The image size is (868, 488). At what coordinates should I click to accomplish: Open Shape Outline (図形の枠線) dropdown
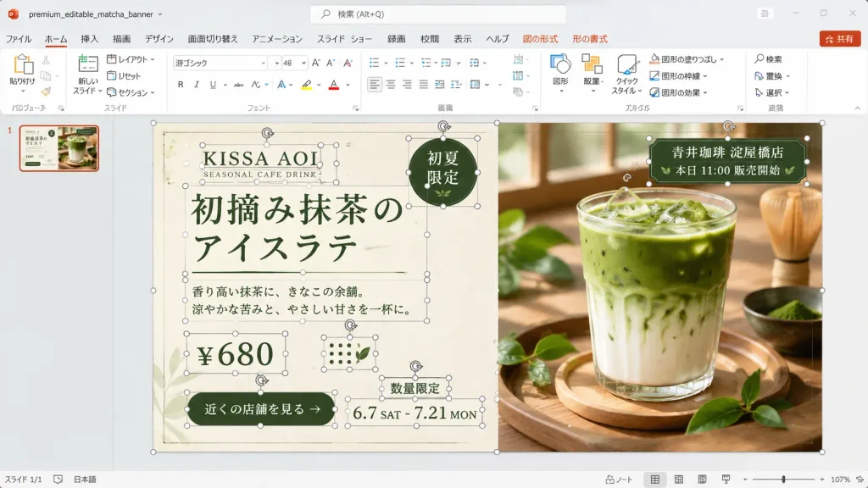(678, 75)
